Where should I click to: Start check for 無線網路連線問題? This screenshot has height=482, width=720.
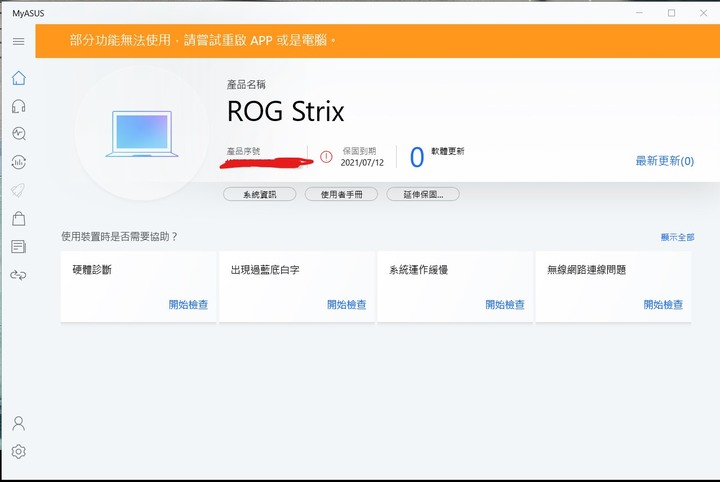coord(663,304)
